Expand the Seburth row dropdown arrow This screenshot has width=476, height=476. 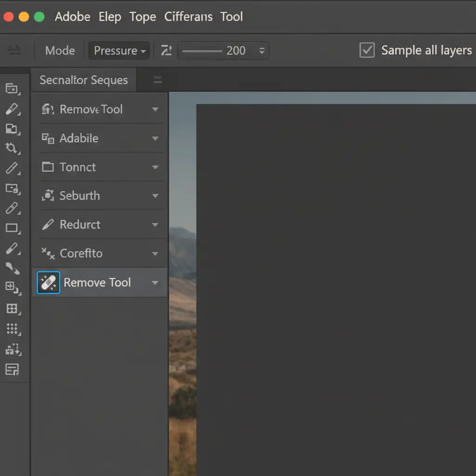[155, 196]
